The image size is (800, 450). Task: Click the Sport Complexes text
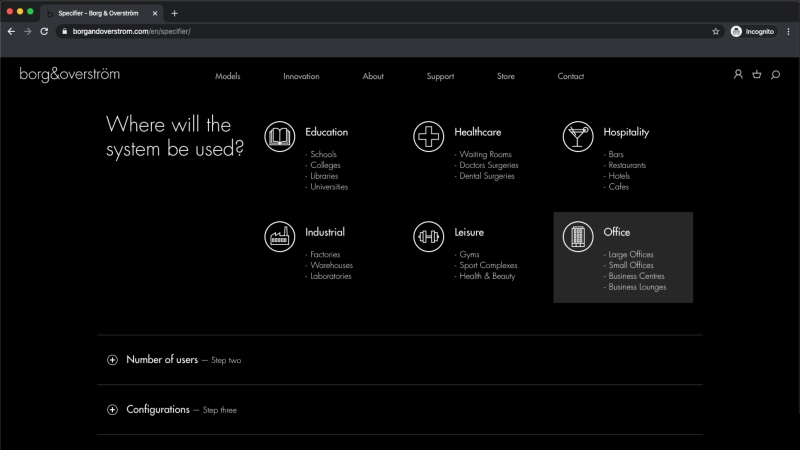pyautogui.click(x=488, y=265)
